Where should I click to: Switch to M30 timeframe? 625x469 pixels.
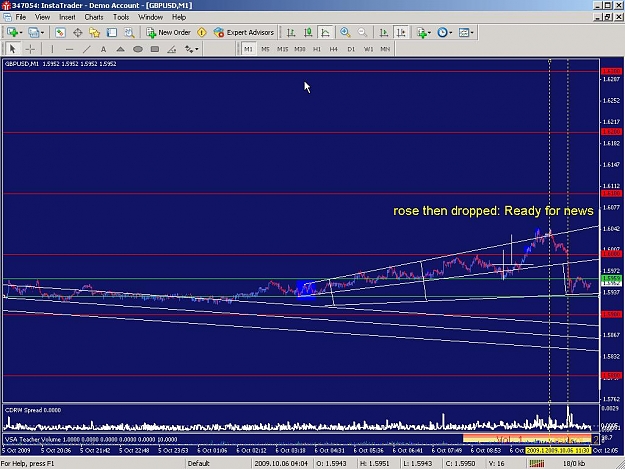point(299,49)
